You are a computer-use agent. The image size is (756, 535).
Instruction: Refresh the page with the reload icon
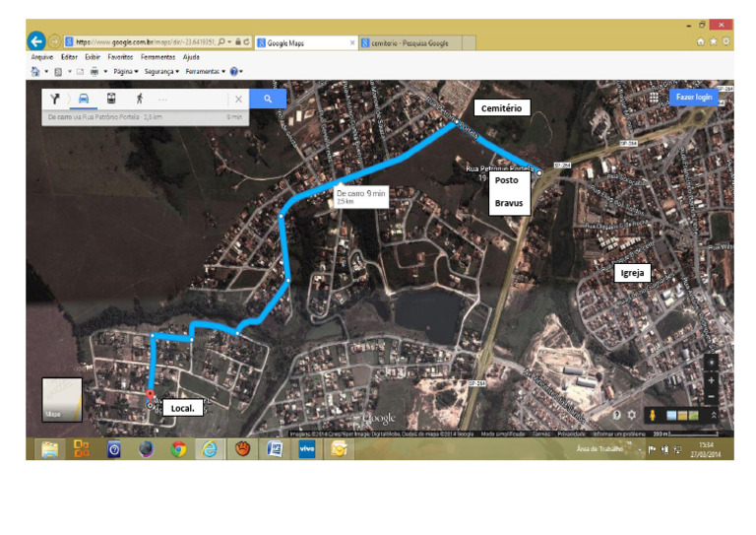(x=246, y=42)
